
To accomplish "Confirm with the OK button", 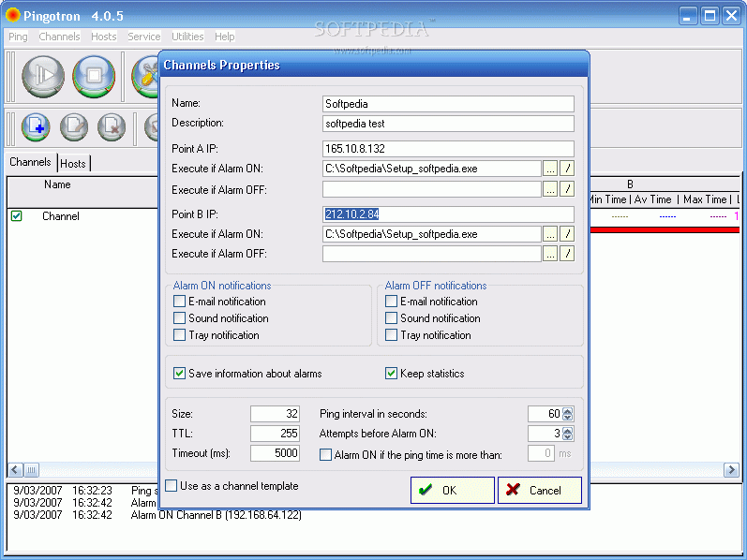I will click(x=452, y=490).
